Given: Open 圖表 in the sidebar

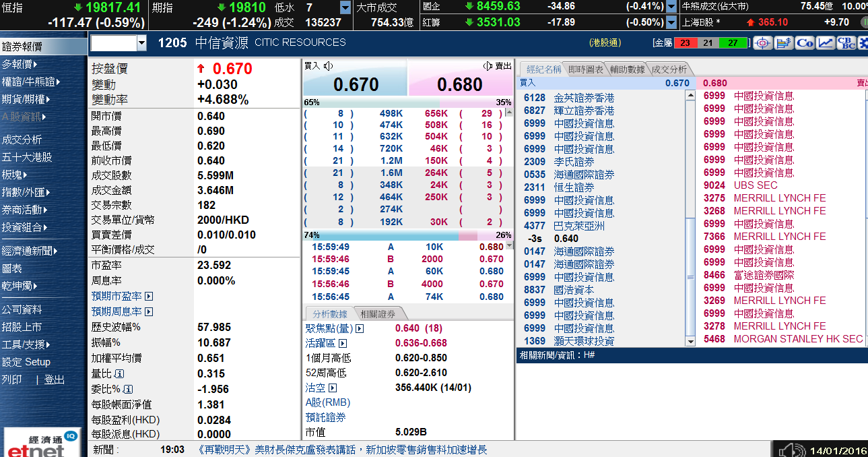Looking at the screenshot, I should coord(12,268).
